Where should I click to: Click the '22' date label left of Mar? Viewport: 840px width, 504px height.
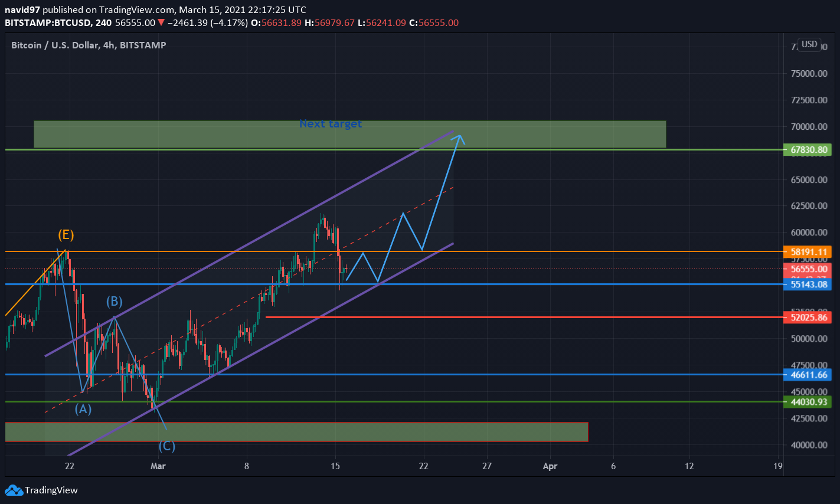pos(70,466)
